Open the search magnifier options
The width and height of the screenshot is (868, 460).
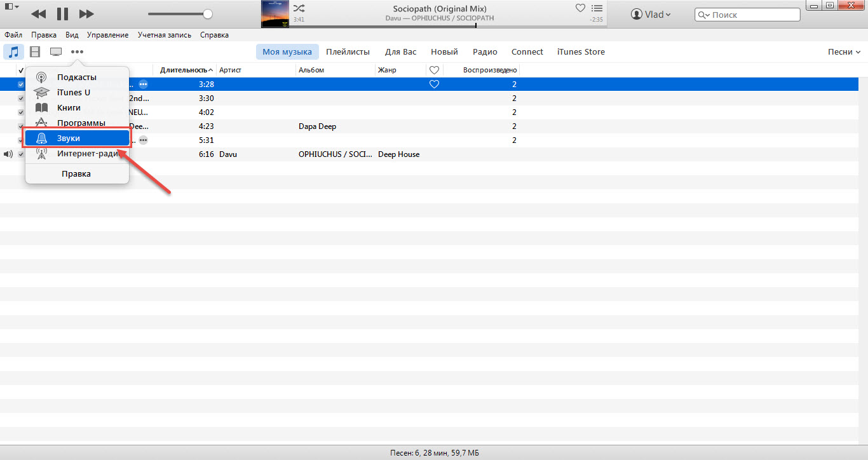pyautogui.click(x=703, y=15)
